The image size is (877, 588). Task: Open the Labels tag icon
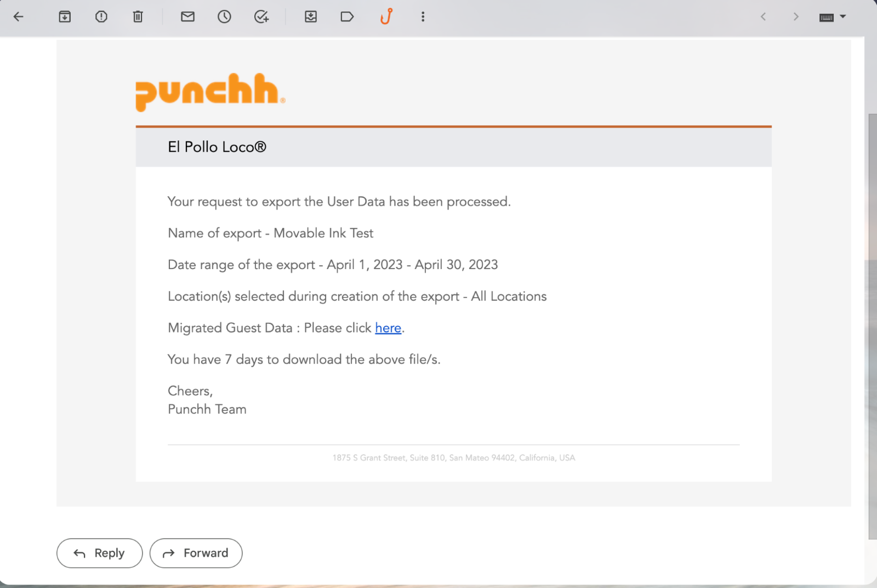click(347, 17)
